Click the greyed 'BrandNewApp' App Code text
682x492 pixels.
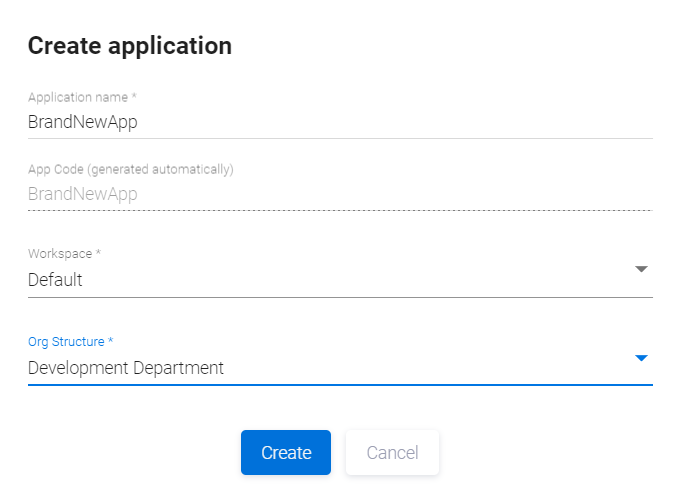pos(82,194)
